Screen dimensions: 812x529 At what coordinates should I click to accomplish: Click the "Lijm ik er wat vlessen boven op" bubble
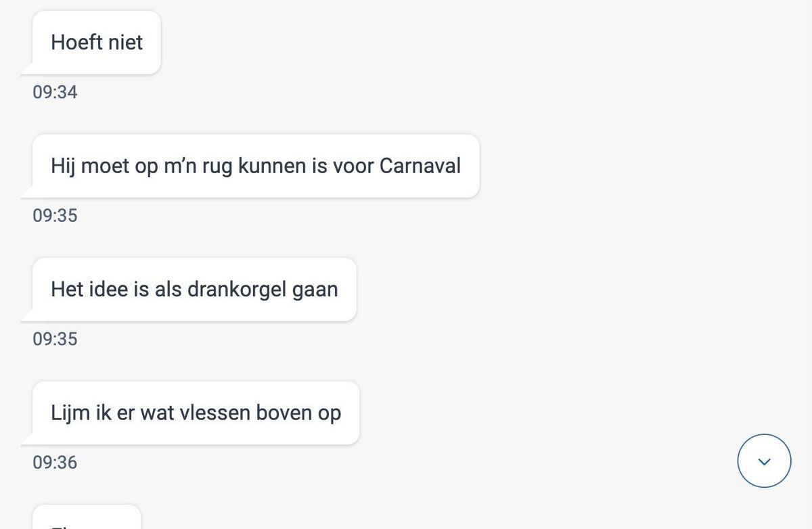coord(196,413)
